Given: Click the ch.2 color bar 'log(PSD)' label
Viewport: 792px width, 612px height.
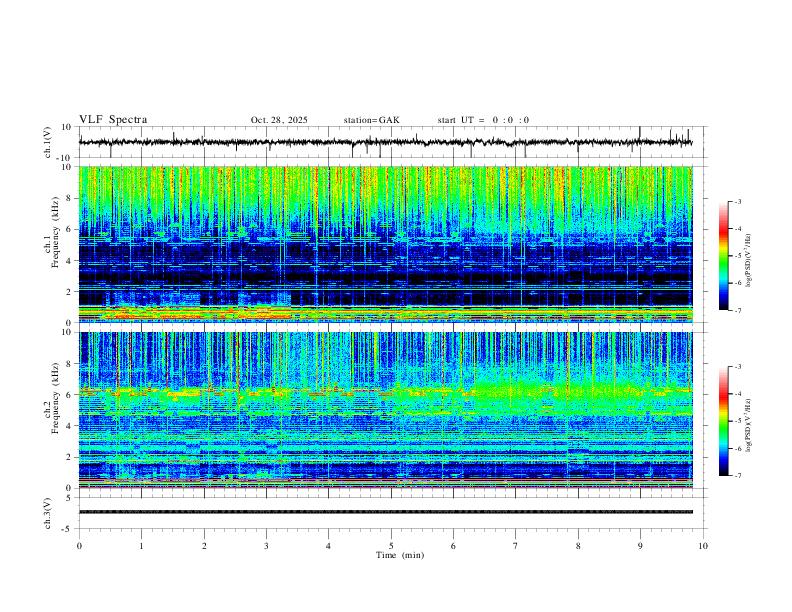Looking at the screenshot, I should [749, 425].
